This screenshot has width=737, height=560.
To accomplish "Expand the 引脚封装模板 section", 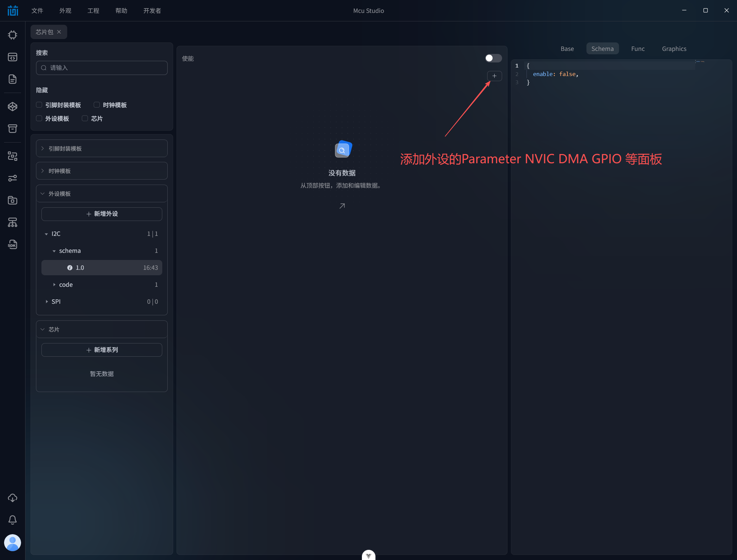I will pyautogui.click(x=102, y=149).
